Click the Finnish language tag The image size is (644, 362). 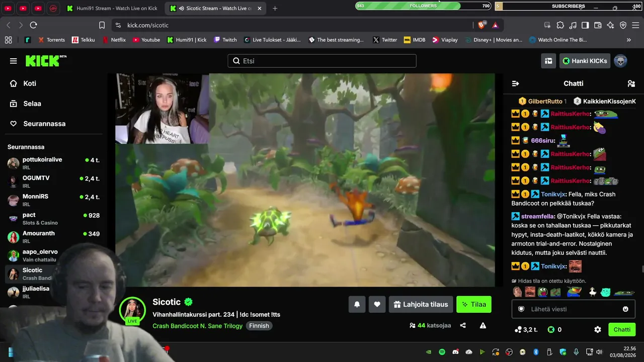[x=259, y=326]
